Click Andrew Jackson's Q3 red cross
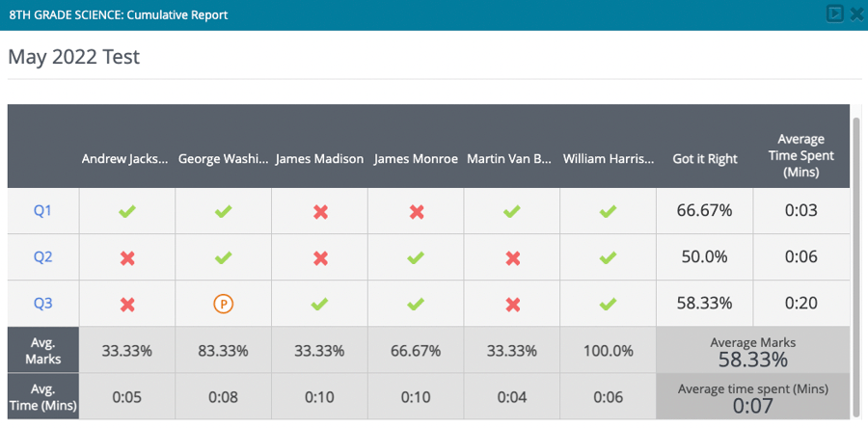The width and height of the screenshot is (868, 428). pyautogui.click(x=126, y=304)
